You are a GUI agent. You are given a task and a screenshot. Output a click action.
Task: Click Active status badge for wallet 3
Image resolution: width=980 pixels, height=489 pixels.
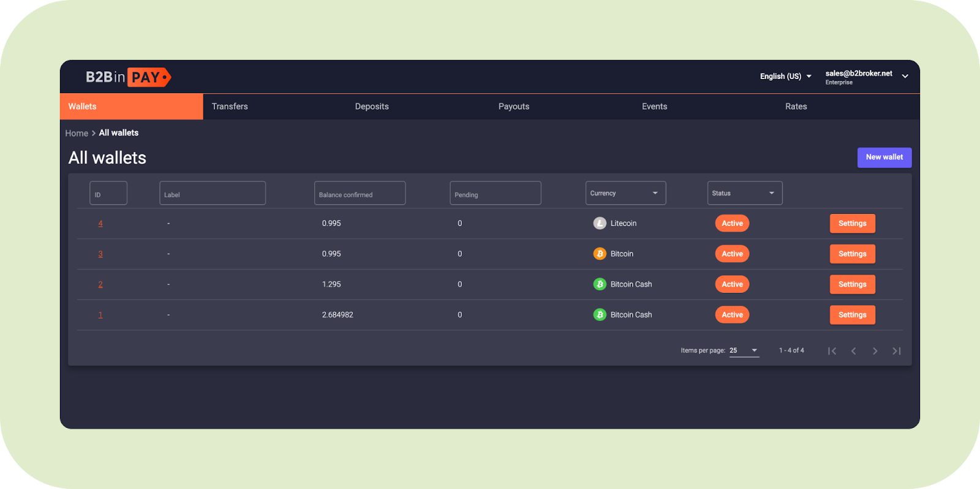tap(732, 254)
